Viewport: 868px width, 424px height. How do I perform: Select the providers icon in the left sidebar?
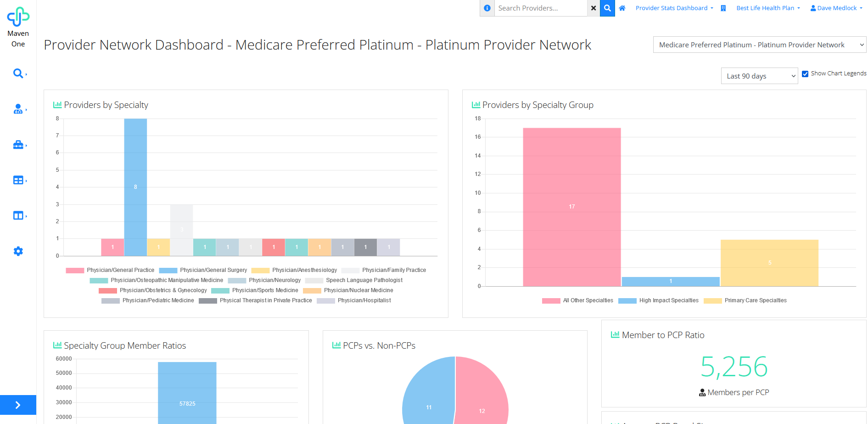click(18, 109)
